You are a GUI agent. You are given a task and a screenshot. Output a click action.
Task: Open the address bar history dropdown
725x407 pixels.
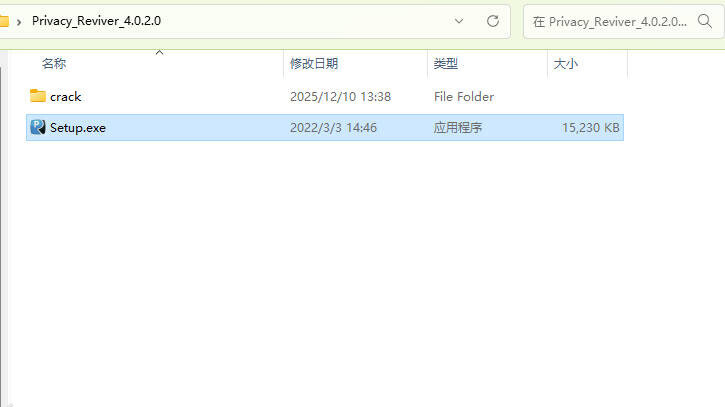[x=459, y=21]
